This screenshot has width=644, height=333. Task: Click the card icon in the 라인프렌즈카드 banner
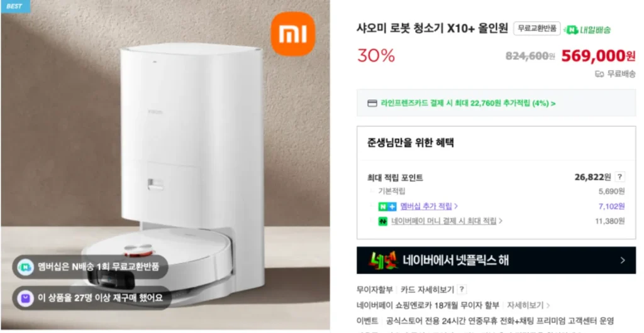pos(372,103)
